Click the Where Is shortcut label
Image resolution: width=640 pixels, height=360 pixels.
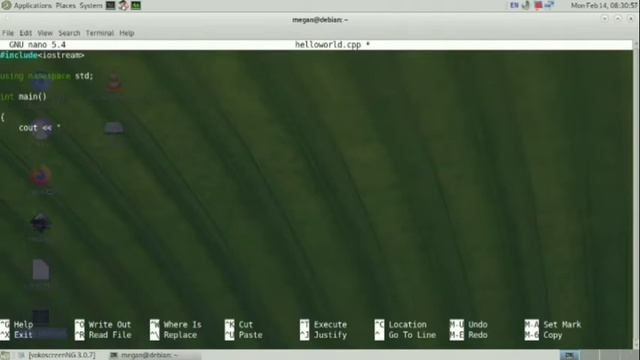pyautogui.click(x=182, y=324)
